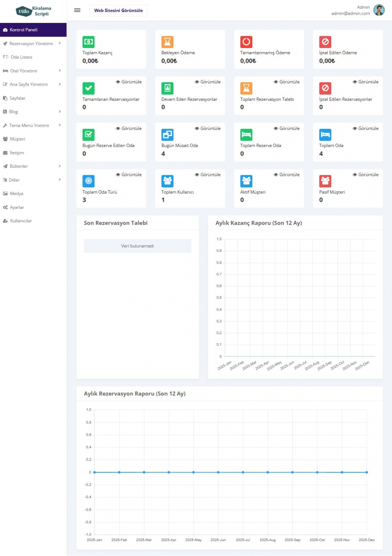Click the Web Sitesini Görüntüle button
392x556 pixels.
pyautogui.click(x=118, y=10)
